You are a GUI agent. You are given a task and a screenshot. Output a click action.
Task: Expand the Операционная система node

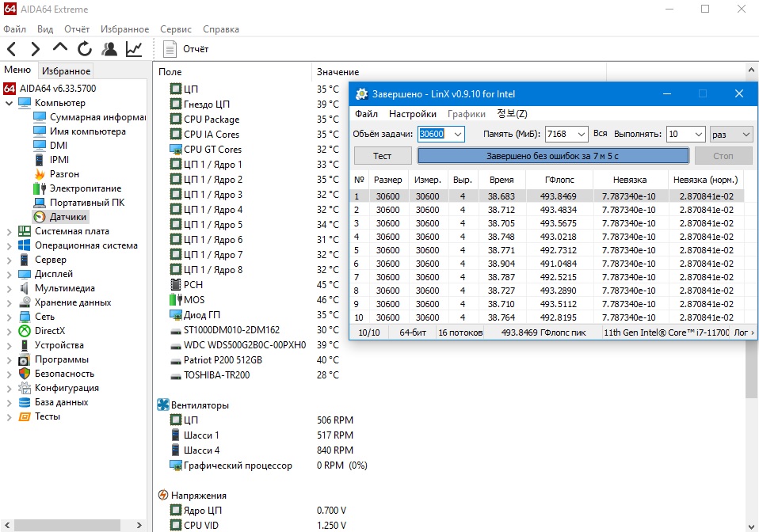9,245
